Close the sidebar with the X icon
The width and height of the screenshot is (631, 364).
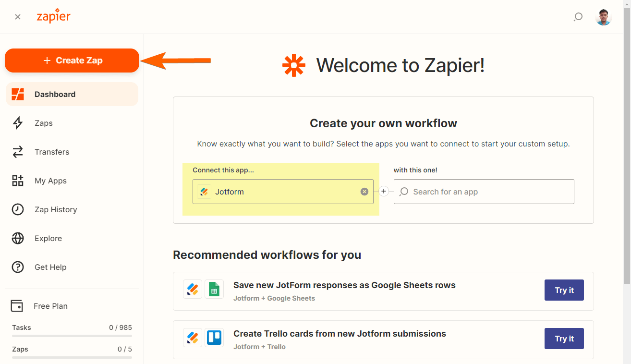click(x=18, y=17)
